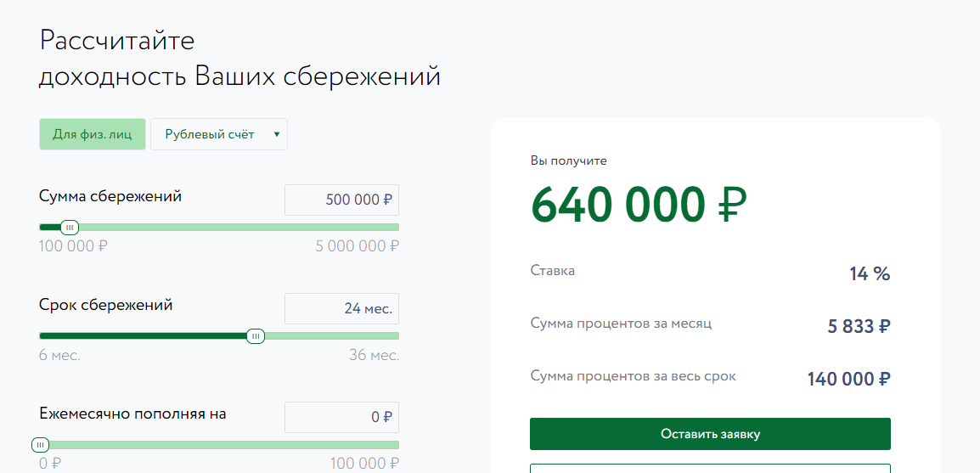Open the "Рублевый счёт" account dropdown
The image size is (980, 473).
[211, 134]
